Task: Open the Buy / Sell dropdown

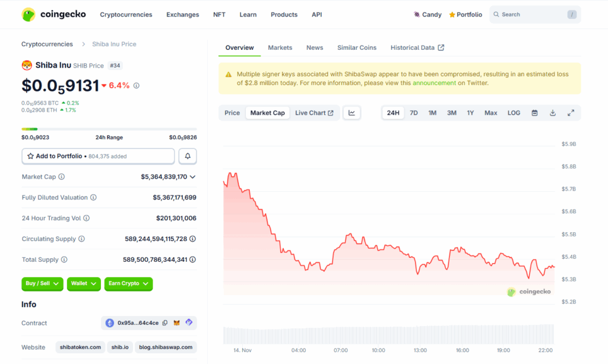Action: [x=42, y=284]
